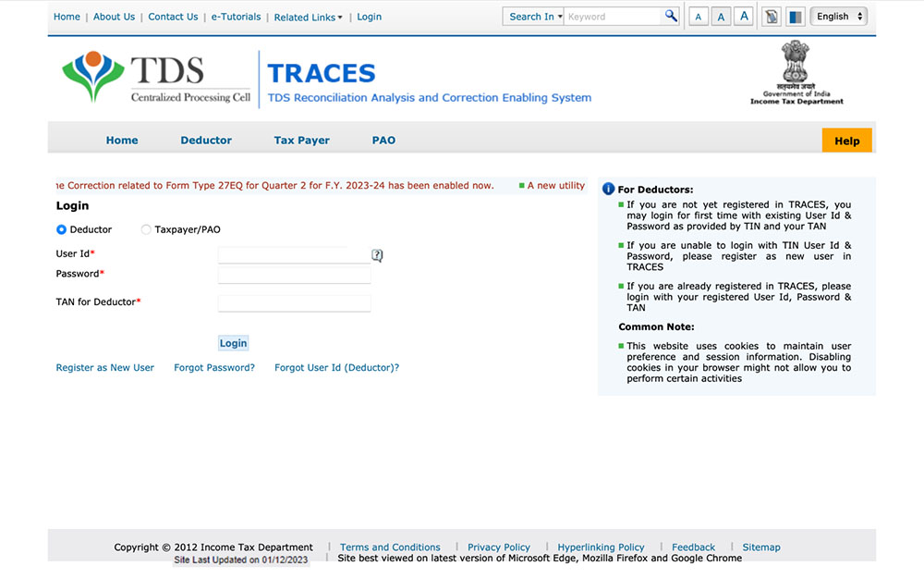Select the largest font size A icon
This screenshot has height=578, width=924.
click(743, 16)
